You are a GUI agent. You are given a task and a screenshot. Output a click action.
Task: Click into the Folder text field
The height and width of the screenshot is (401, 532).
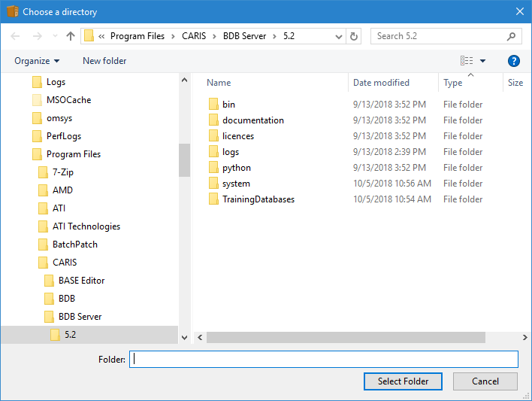323,360
